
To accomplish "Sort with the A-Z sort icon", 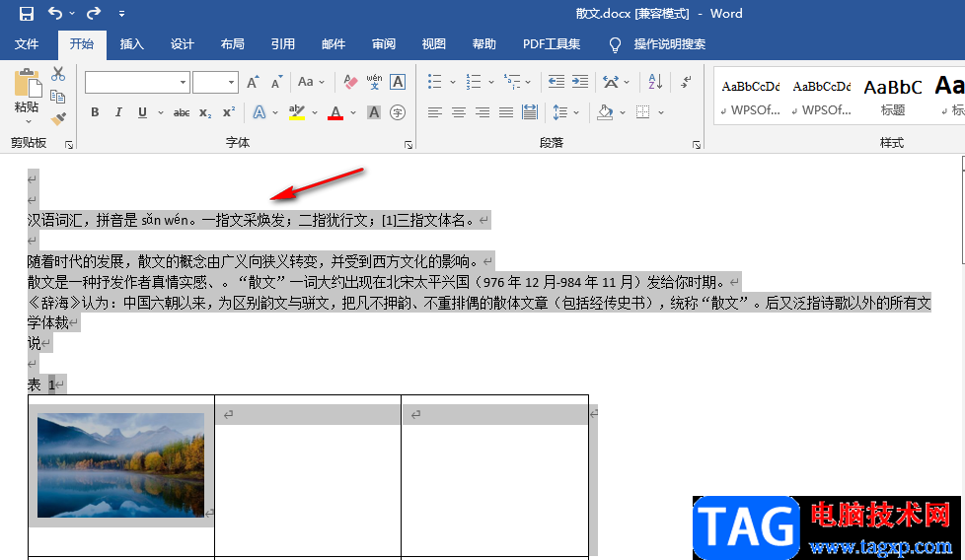I will coord(655,82).
